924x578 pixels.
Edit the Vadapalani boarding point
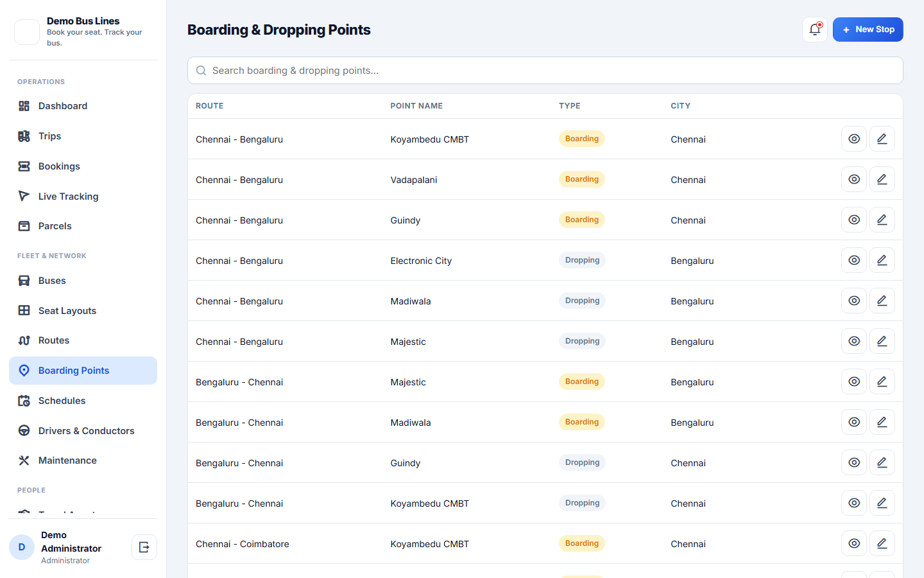[x=882, y=179]
